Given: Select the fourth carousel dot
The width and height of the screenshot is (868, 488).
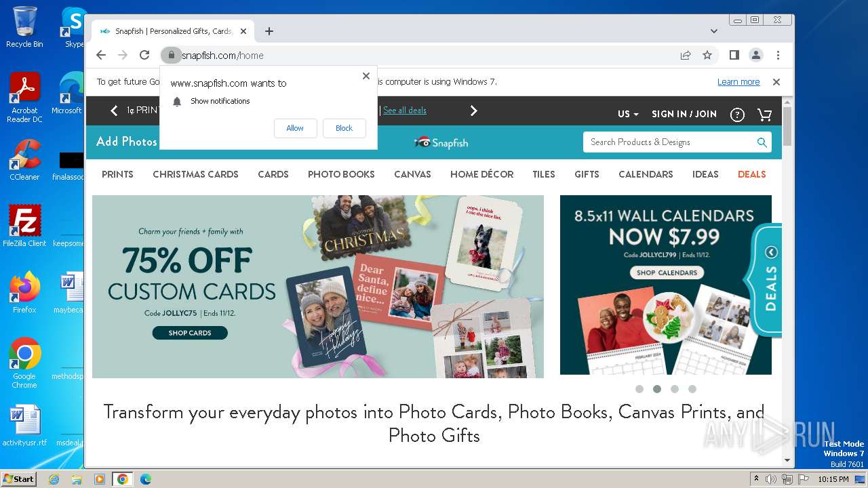Looking at the screenshot, I should click(692, 389).
